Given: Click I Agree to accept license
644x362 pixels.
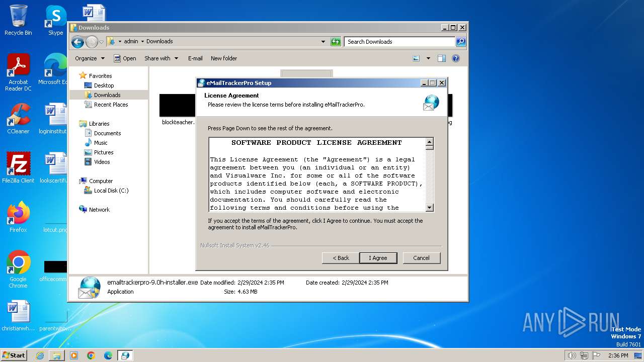Looking at the screenshot, I should tap(378, 258).
